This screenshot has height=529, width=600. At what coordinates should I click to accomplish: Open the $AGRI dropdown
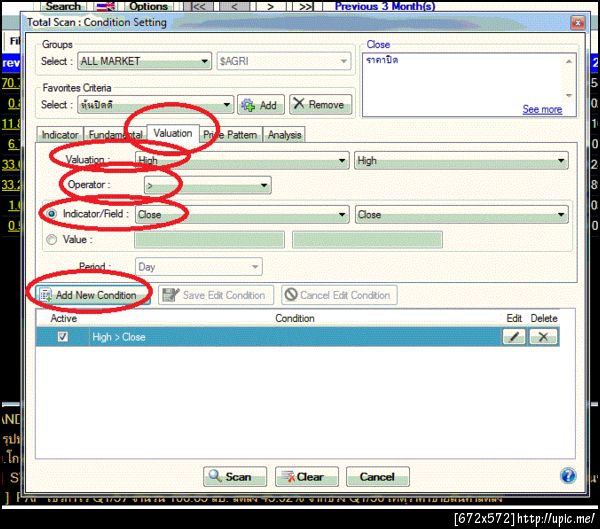click(x=284, y=61)
